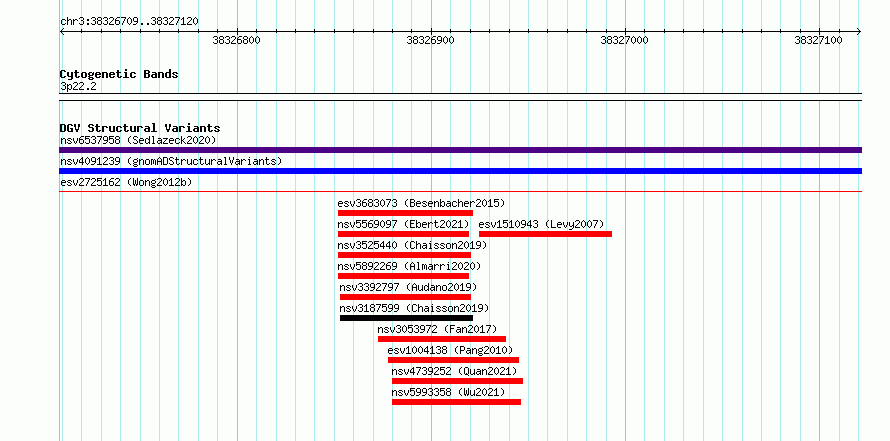The height and width of the screenshot is (441, 890).
Task: Open the esv1004138 (Pang2010) variant label
Action: [450, 350]
